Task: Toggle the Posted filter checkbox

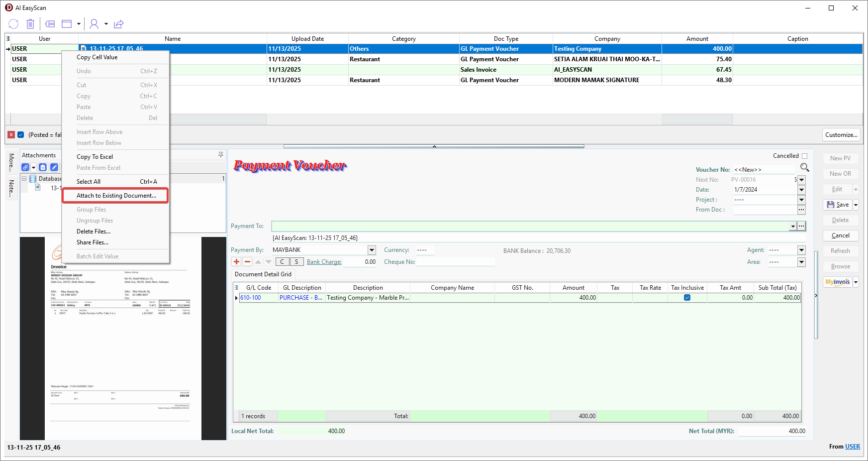Action: [21, 135]
